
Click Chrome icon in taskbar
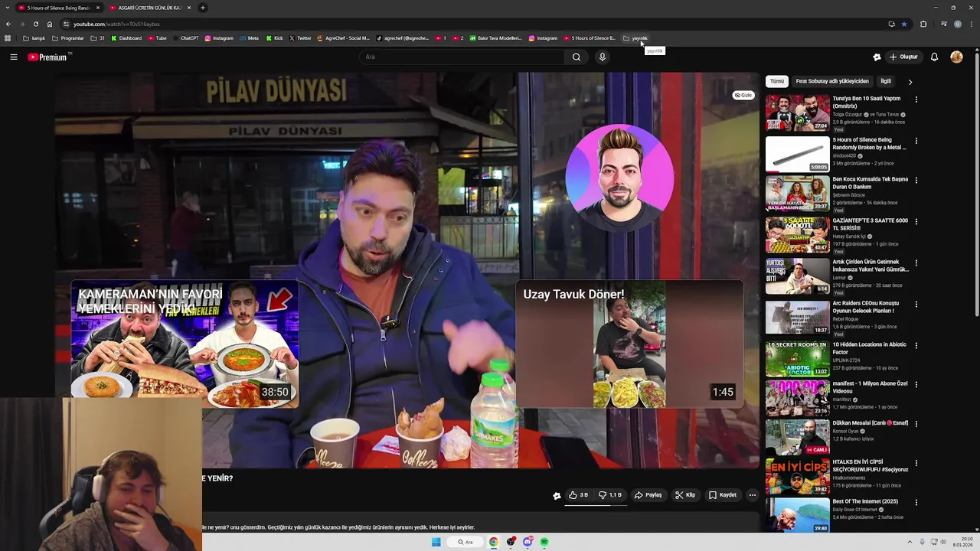[494, 542]
